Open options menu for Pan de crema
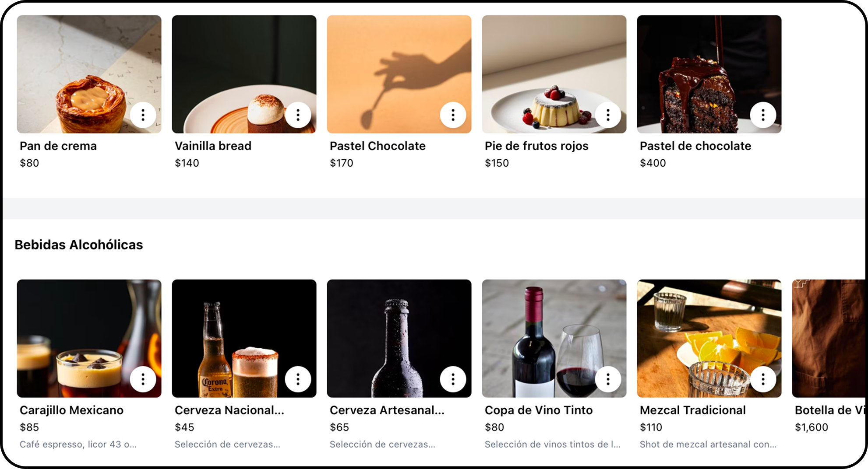Viewport: 868px width, 469px height. (x=143, y=115)
